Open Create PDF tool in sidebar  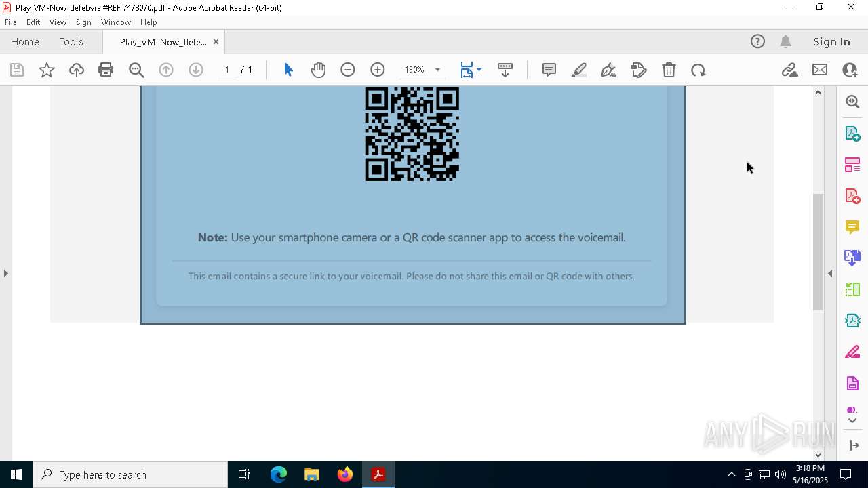pos(852,196)
